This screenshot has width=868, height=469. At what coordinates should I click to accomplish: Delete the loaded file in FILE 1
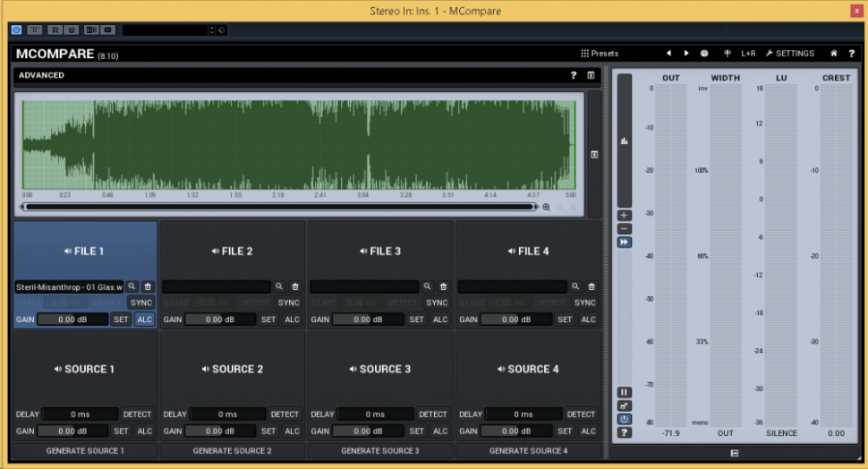click(148, 286)
